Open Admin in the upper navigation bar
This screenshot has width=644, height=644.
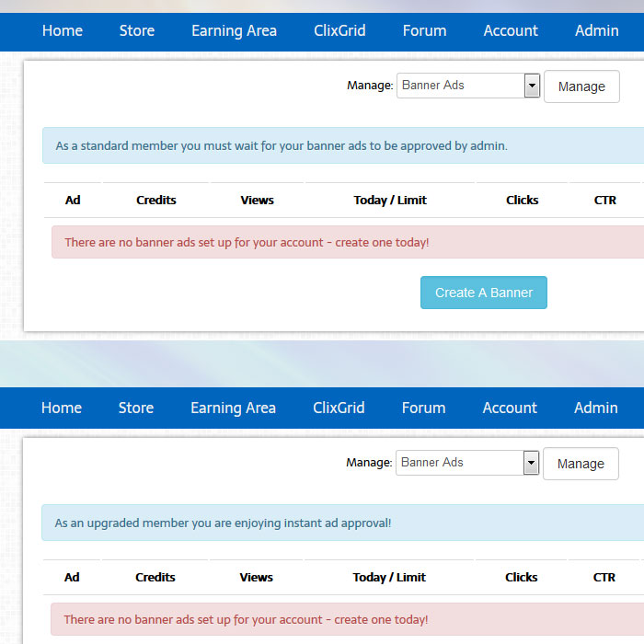tap(597, 30)
